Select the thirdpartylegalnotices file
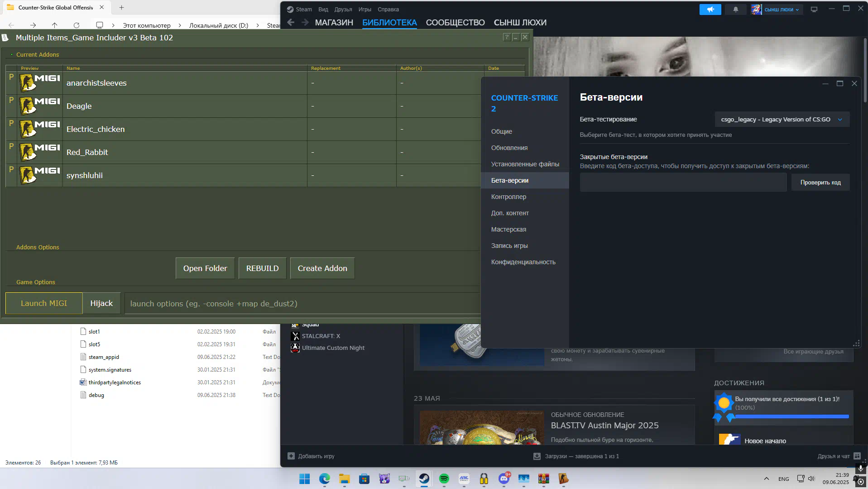The width and height of the screenshot is (868, 489). [115, 382]
